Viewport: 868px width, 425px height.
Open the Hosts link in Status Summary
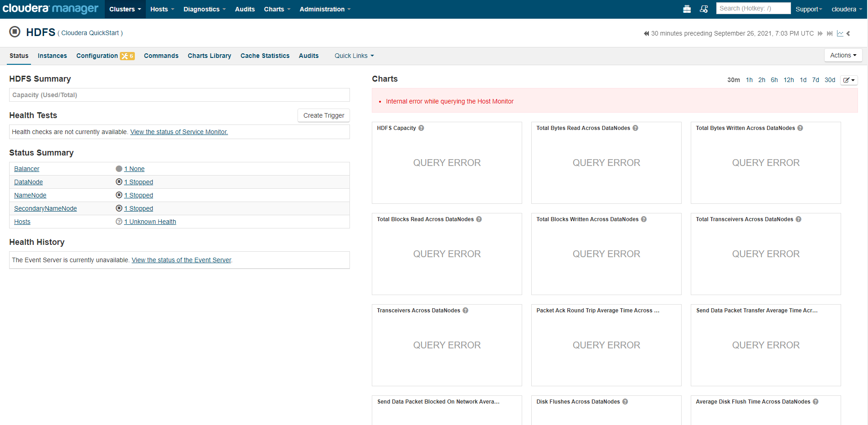click(x=22, y=222)
